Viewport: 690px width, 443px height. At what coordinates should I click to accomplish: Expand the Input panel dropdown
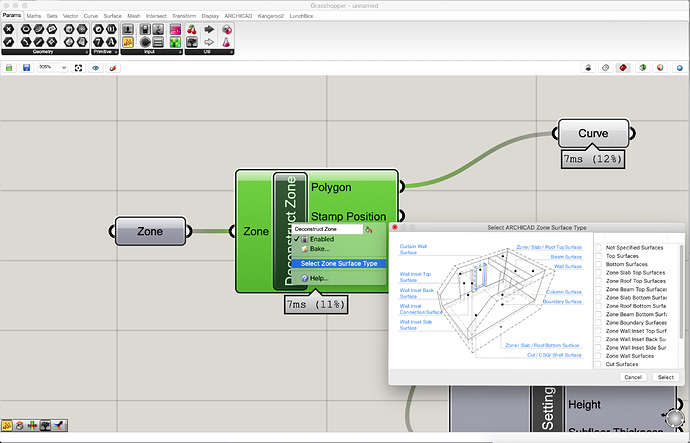(180, 52)
